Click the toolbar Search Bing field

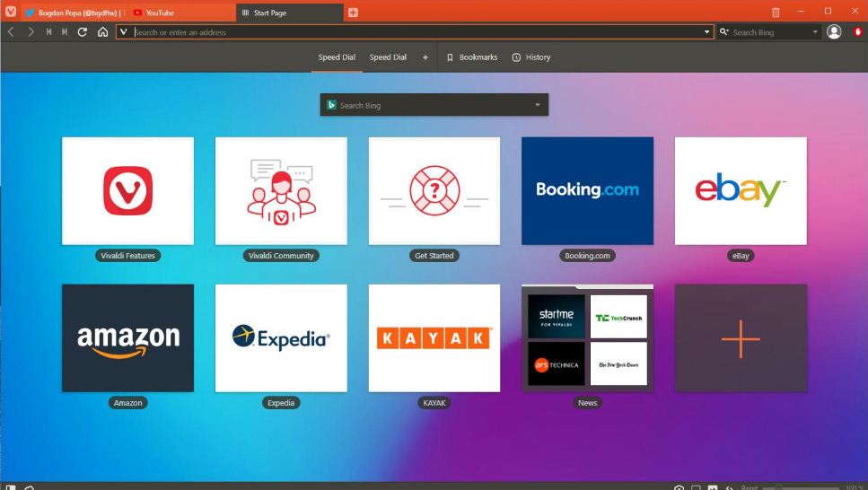pos(770,32)
